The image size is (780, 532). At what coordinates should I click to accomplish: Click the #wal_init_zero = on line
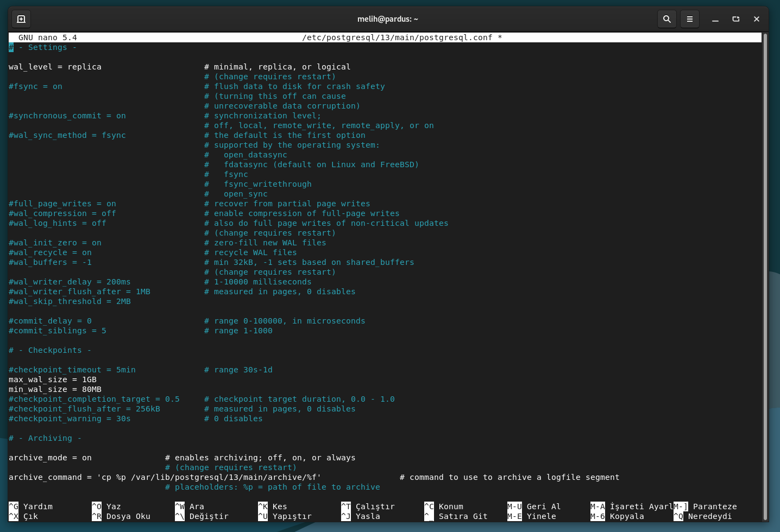pyautogui.click(x=55, y=243)
